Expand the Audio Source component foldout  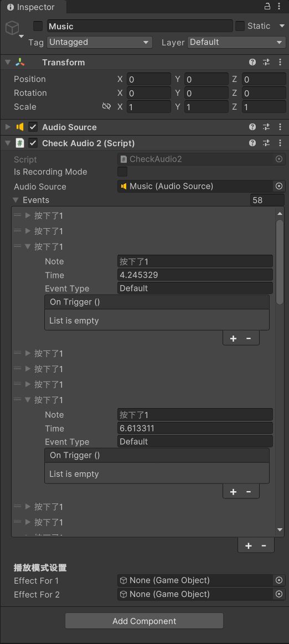point(8,127)
